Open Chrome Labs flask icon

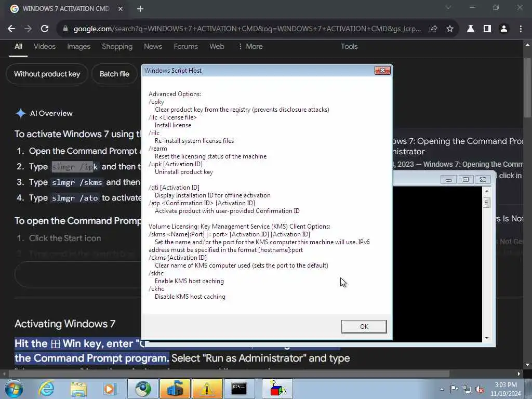coord(471,29)
